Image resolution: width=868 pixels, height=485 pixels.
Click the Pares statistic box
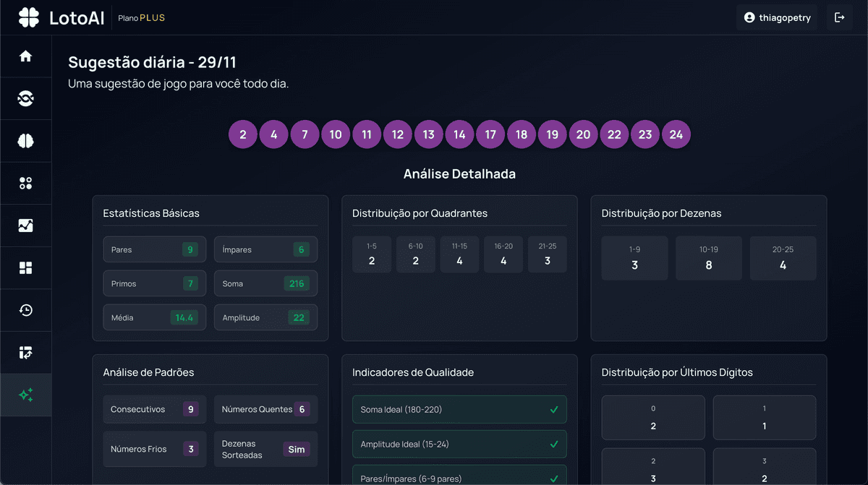(x=155, y=249)
